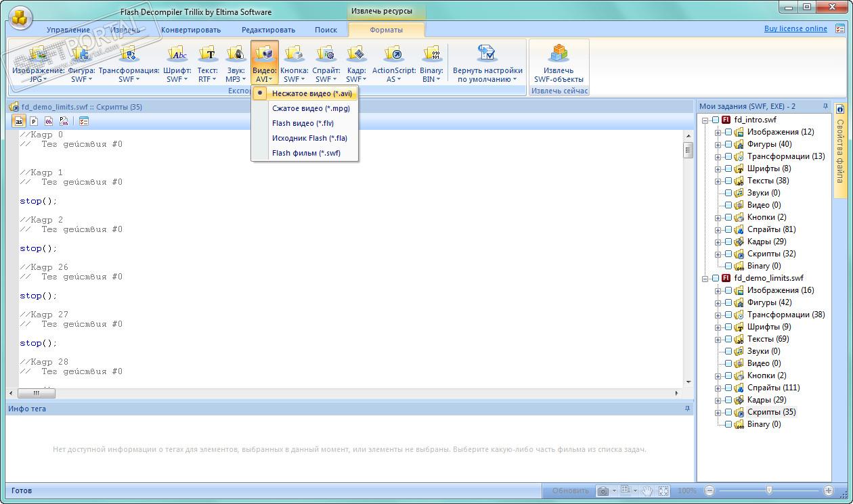Choose Исходник Flash (*.fla) menu item
This screenshot has width=853, height=504.
pos(305,138)
